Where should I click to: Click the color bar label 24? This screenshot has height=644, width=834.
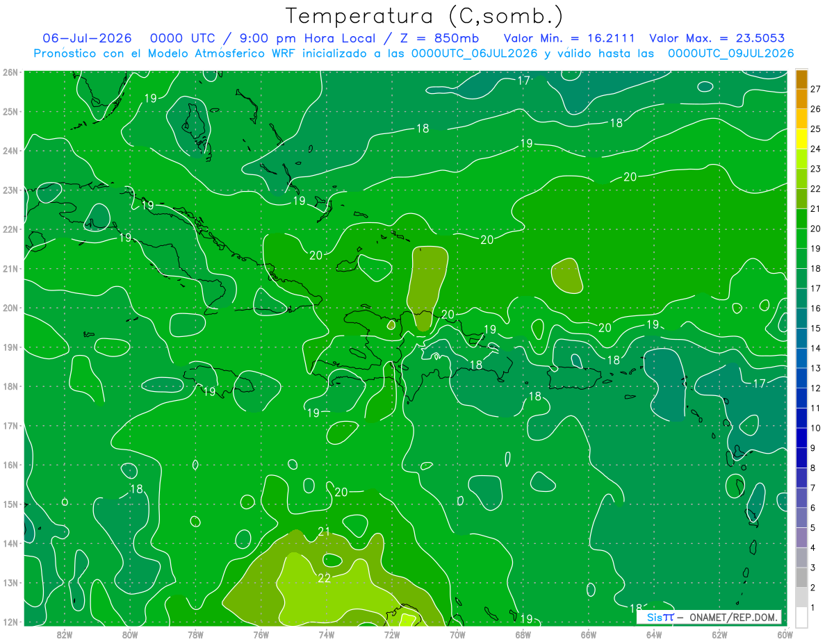[815, 149]
